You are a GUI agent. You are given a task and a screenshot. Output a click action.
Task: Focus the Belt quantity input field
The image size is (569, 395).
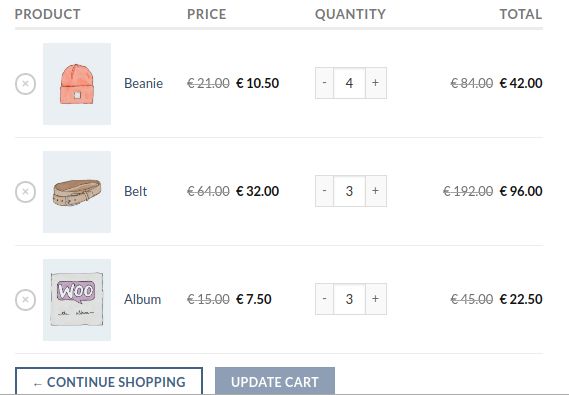point(349,191)
